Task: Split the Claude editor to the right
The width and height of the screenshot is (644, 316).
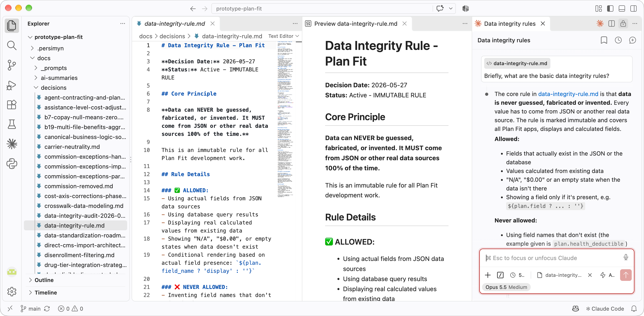Action: coord(612,23)
